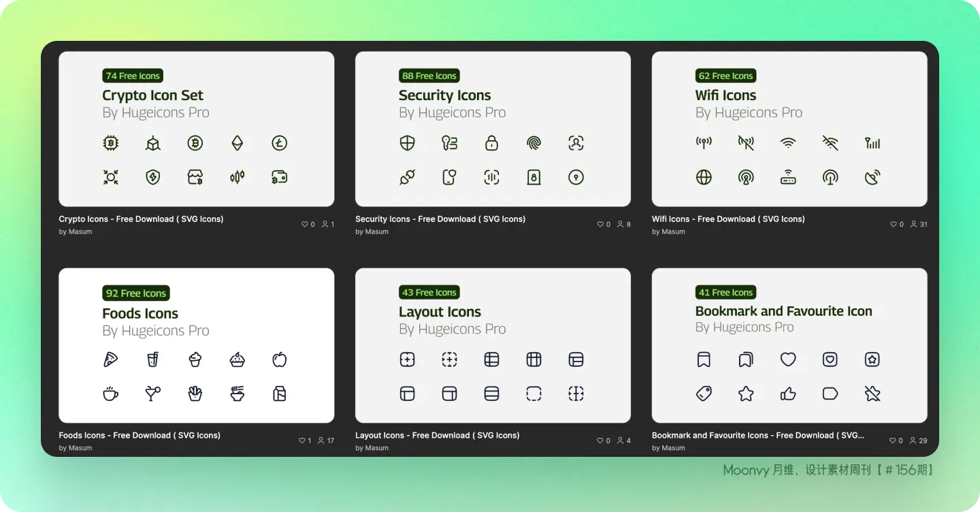This screenshot has width=980, height=512.
Task: Click the apple icon in Foods Icons
Action: coord(279,359)
